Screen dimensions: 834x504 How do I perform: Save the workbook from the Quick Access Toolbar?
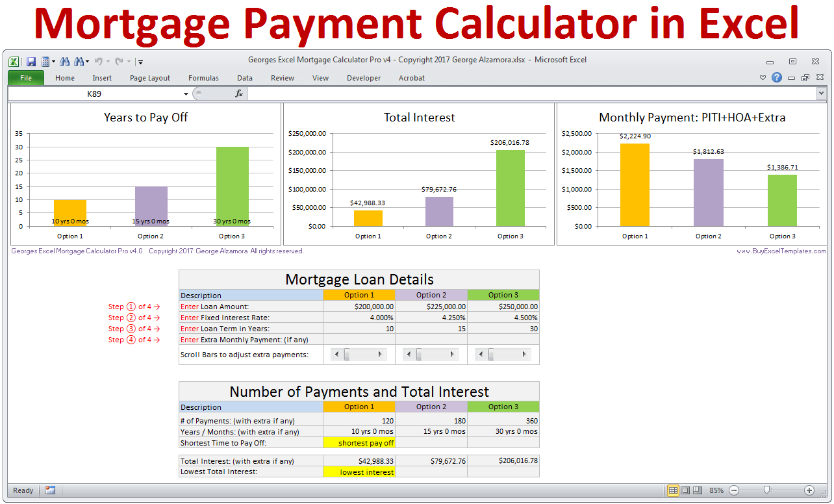click(x=31, y=60)
